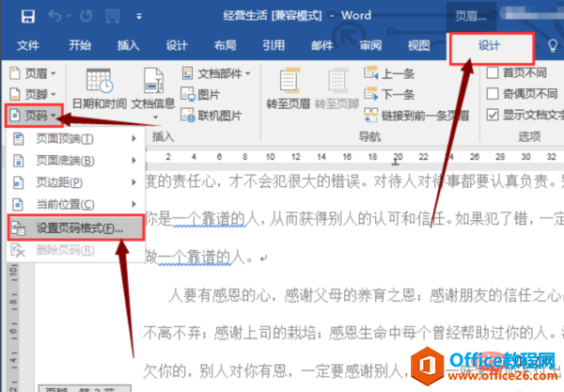This screenshot has height=392, width=564.
Task: Open the 引用 tab
Action: coord(274,46)
